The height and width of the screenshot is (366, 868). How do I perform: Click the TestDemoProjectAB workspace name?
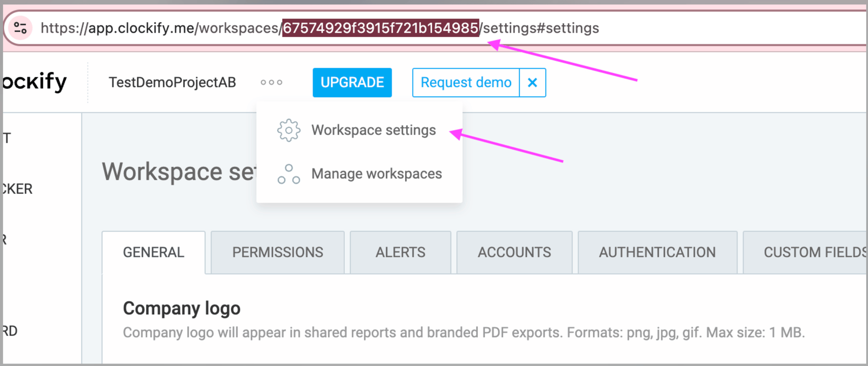(x=172, y=82)
